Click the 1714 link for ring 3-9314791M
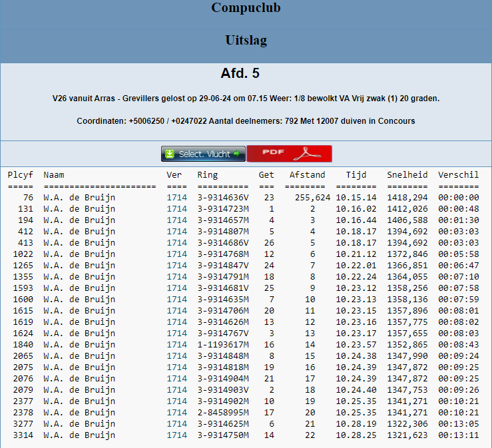Viewport: 492px width, 448px height. point(176,277)
